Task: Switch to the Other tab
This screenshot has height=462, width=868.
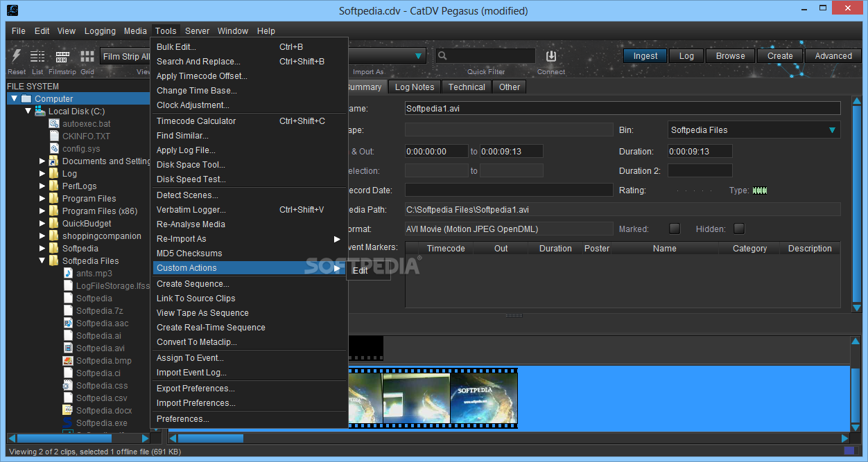Action: click(x=510, y=87)
